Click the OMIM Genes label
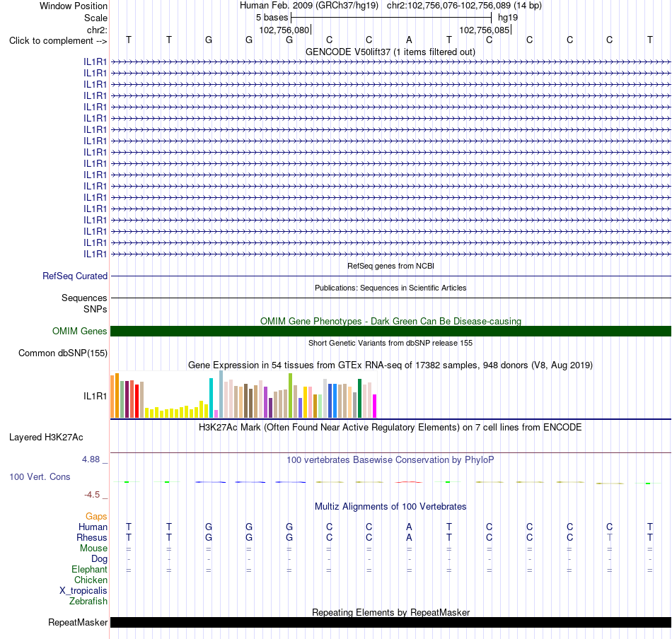This screenshot has height=639, width=672. pos(80,331)
